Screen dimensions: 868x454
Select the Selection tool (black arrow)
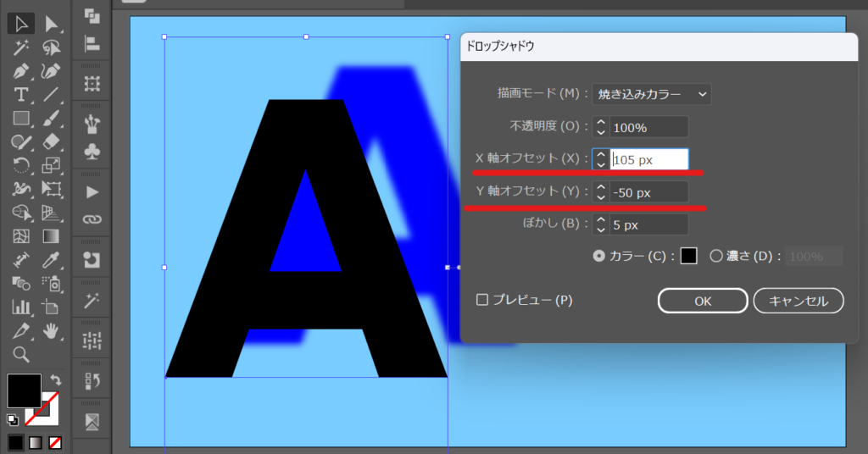point(21,24)
